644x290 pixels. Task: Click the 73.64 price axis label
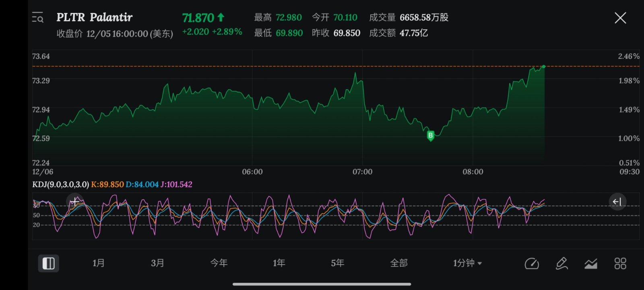click(41, 56)
